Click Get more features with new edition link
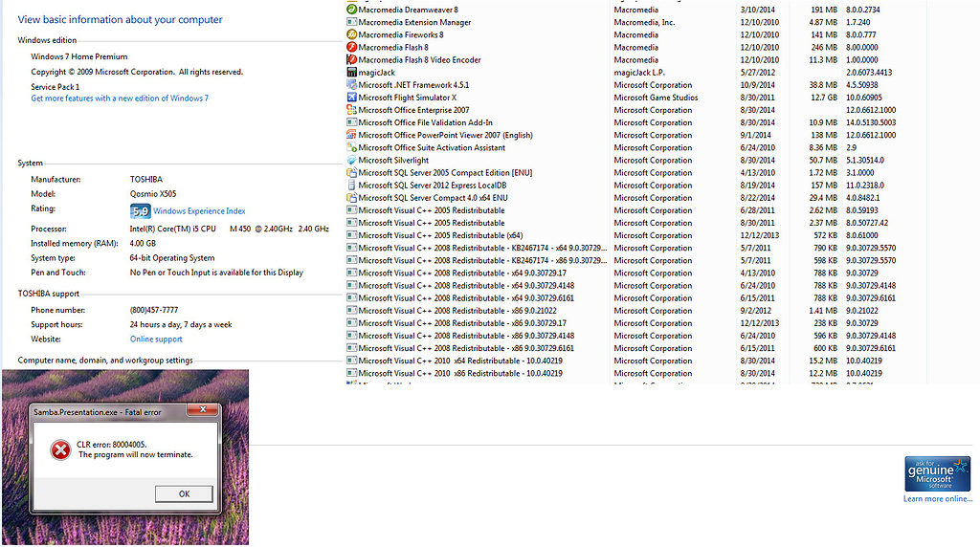This screenshot has height=547, width=980. [x=120, y=98]
